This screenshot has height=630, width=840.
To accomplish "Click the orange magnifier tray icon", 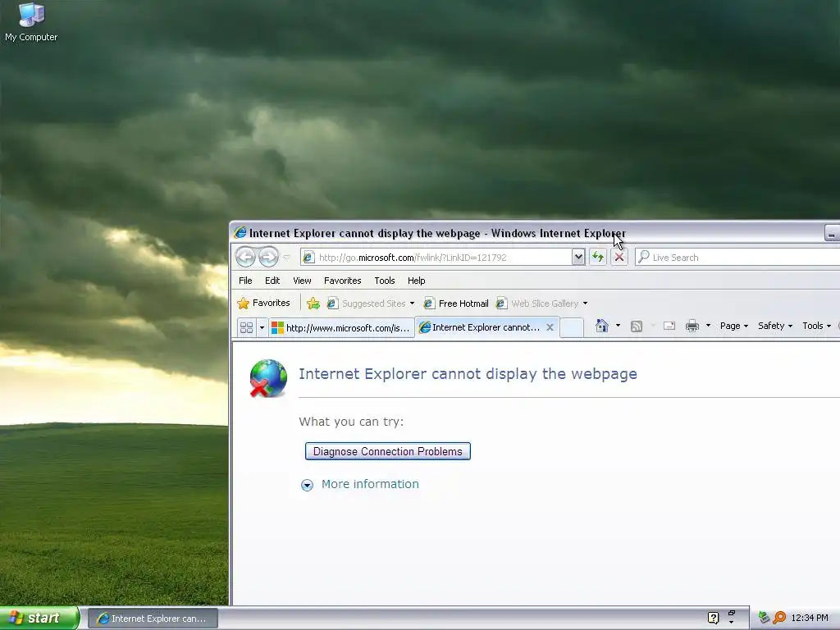I will tap(779, 618).
